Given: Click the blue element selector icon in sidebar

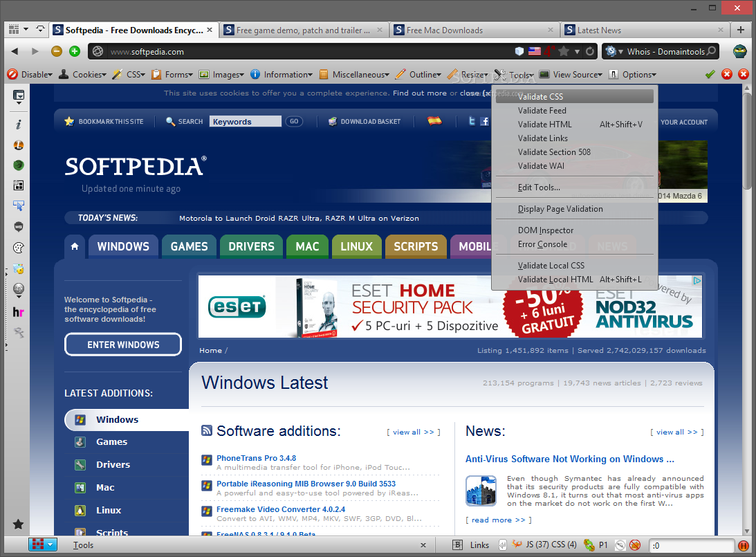Looking at the screenshot, I should [x=18, y=206].
